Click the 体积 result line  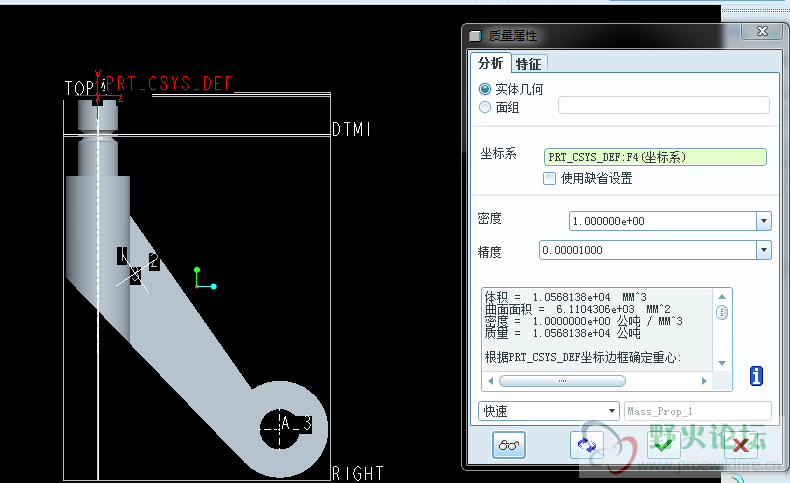565,297
